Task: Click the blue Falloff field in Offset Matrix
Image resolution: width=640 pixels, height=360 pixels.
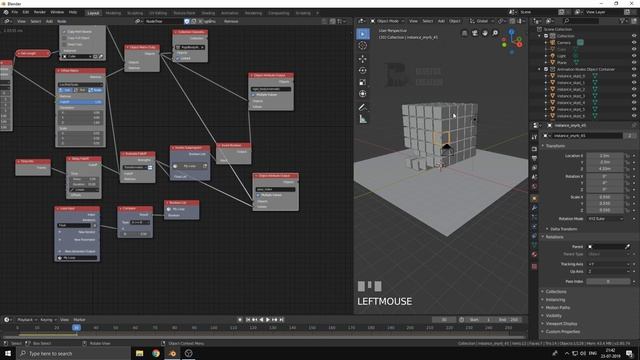Action: point(80,102)
